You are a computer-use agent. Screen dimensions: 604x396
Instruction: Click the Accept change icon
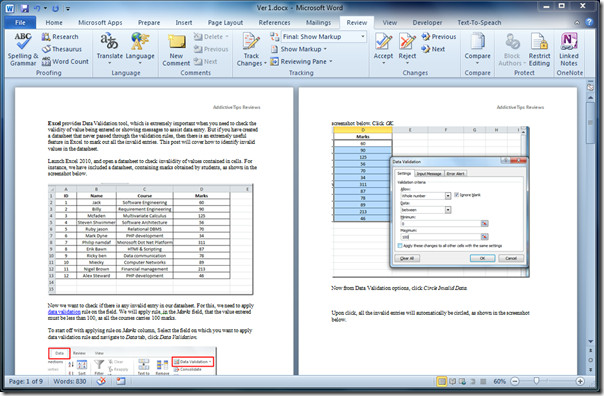tap(383, 42)
